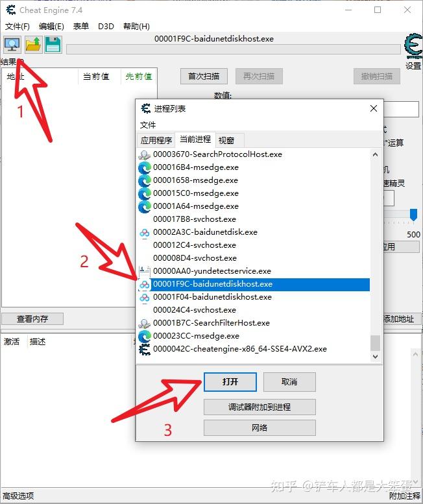Select the 00002A3C-baidunetdisk.exe process
Viewport: 423px width, 504px height.
coord(205,232)
